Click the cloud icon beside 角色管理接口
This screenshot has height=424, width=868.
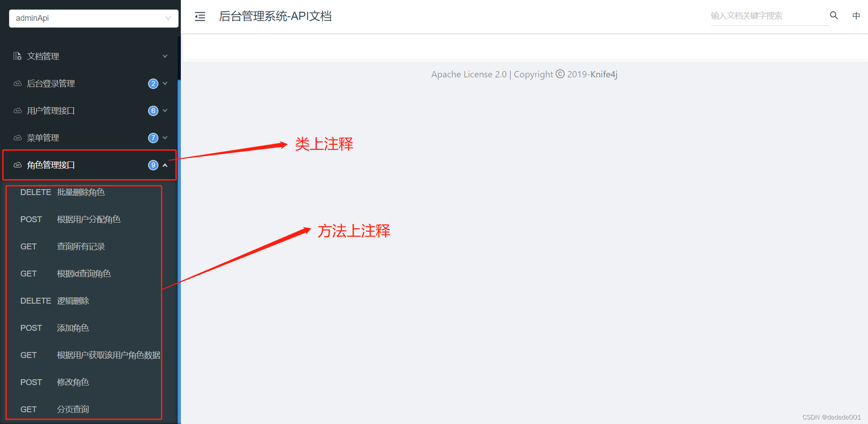[18, 165]
